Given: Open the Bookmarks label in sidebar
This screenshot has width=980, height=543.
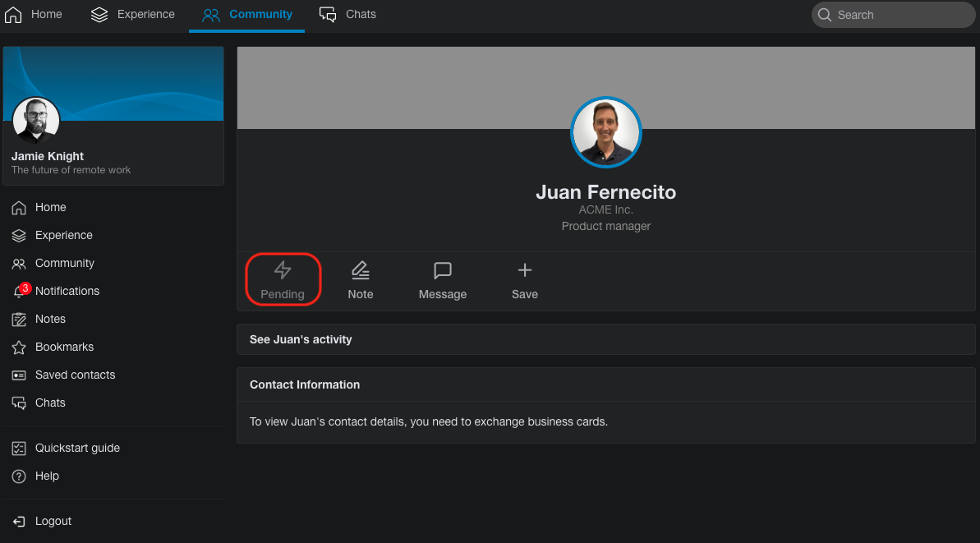Looking at the screenshot, I should click(64, 347).
